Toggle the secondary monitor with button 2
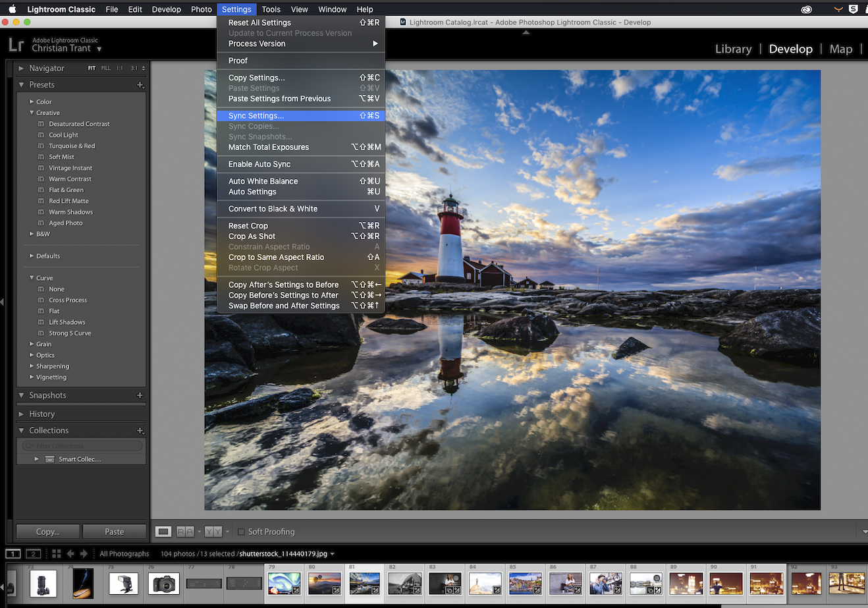This screenshot has height=608, width=868. pos(32,553)
